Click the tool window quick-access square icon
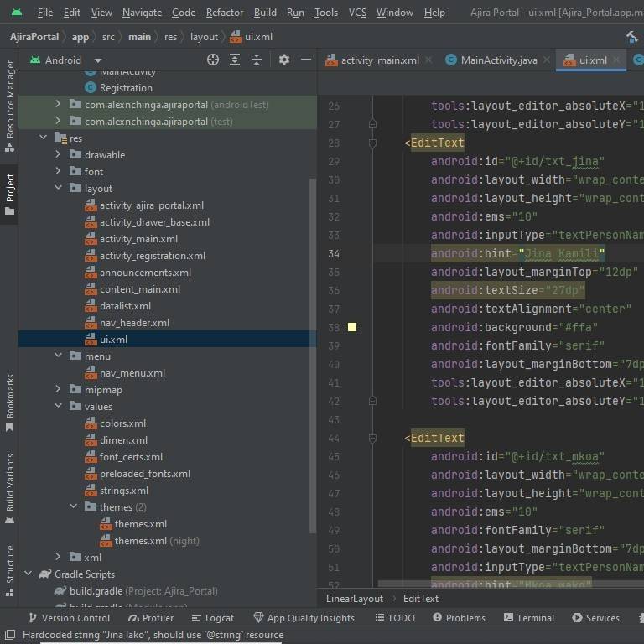The width and height of the screenshot is (644, 644). [x=10, y=635]
